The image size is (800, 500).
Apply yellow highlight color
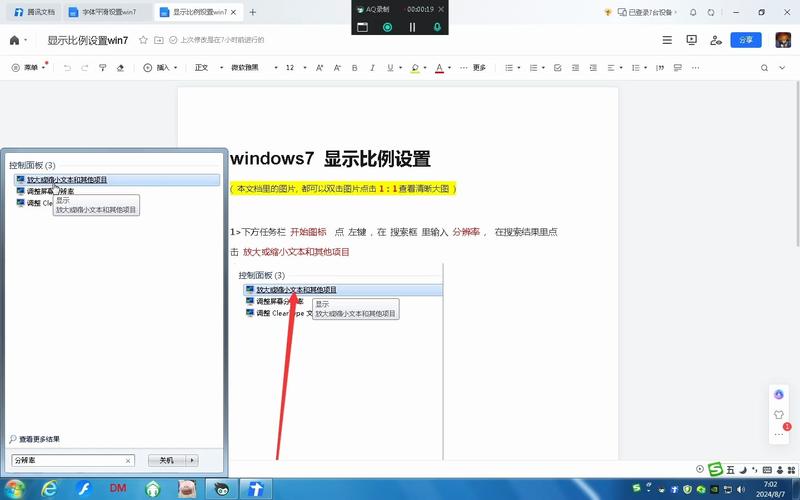[415, 68]
